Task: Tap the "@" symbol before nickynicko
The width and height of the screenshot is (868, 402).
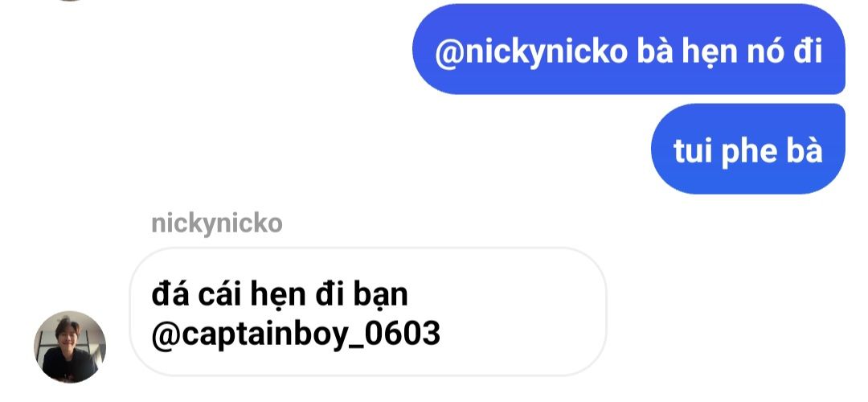Action: [x=449, y=53]
